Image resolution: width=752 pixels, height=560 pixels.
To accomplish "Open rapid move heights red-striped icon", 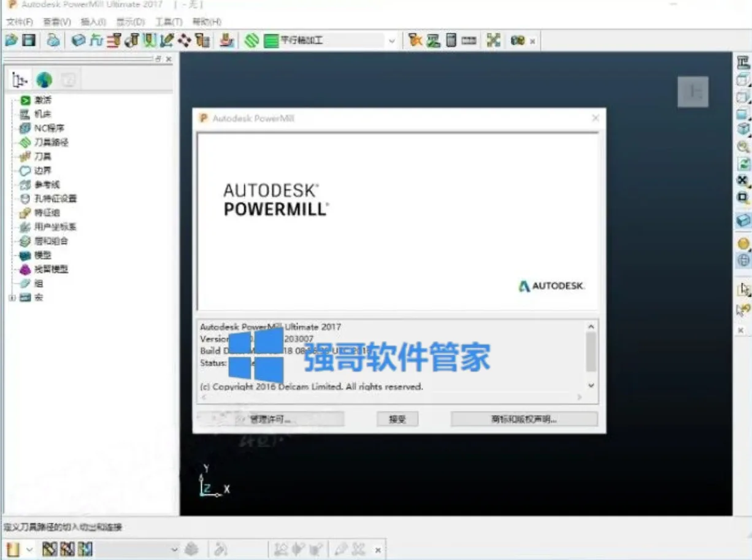I will (x=113, y=40).
